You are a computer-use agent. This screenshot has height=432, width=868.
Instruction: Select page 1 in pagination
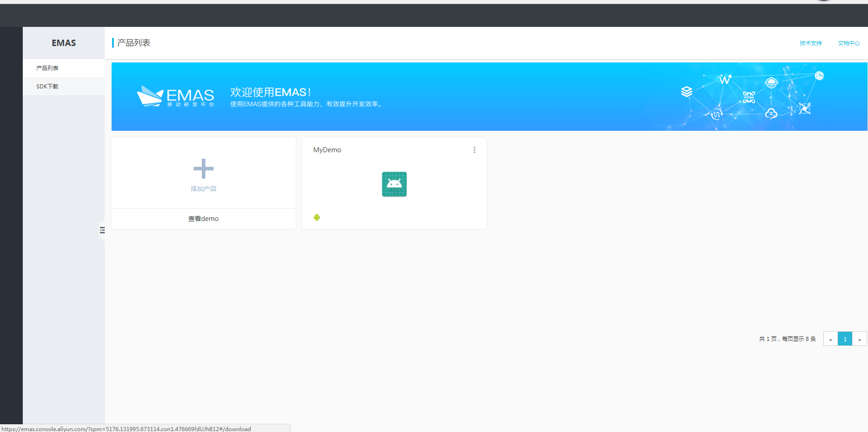click(845, 339)
